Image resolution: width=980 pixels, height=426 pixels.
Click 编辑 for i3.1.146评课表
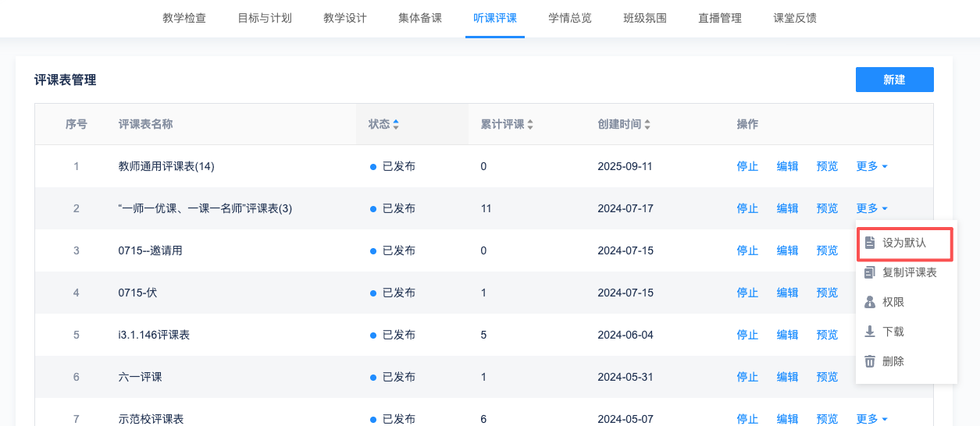click(x=787, y=335)
